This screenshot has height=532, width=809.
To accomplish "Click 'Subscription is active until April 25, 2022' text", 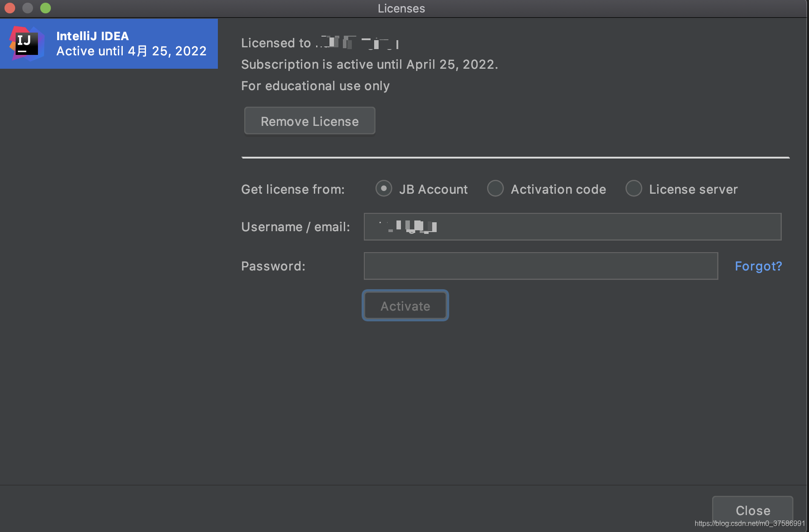I will (x=369, y=64).
